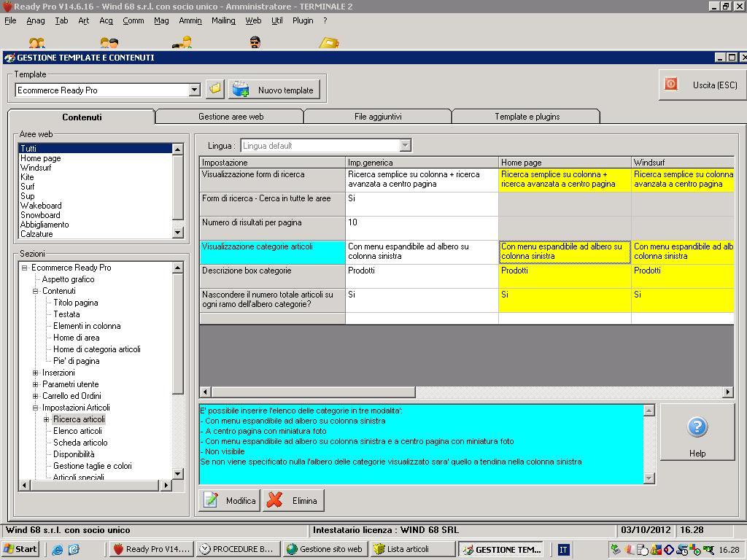Click the red Uscita (ESC) exit button
747x560 pixels.
(701, 85)
